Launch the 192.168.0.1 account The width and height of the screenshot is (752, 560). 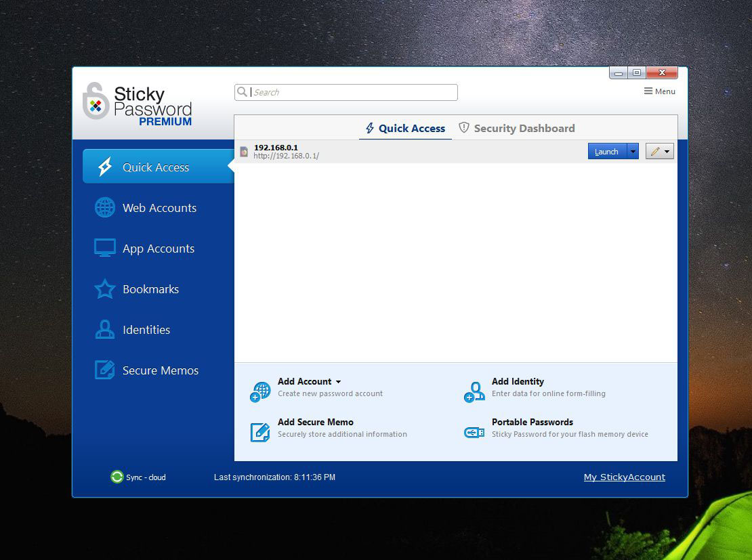pyautogui.click(x=607, y=151)
